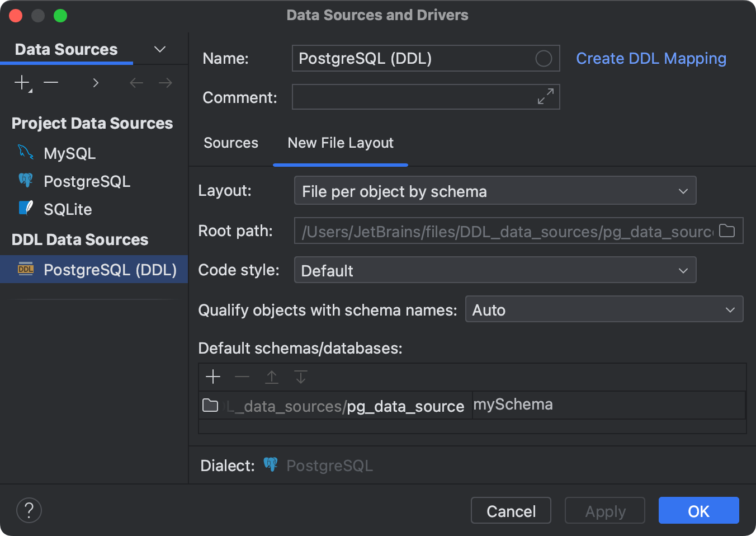Add a row to Default schemas table
Screen dimensions: 756x536
click(213, 377)
